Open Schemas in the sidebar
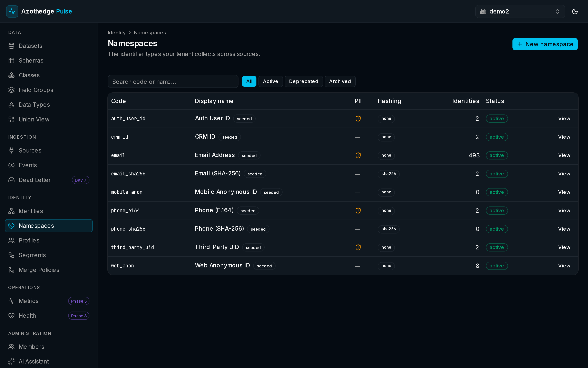Screen dimensions: 588x368 (x=49, y=60)
